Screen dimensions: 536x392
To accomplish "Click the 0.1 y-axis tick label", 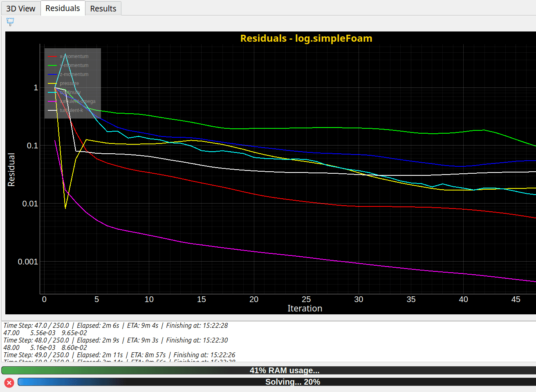I will click(32, 146).
